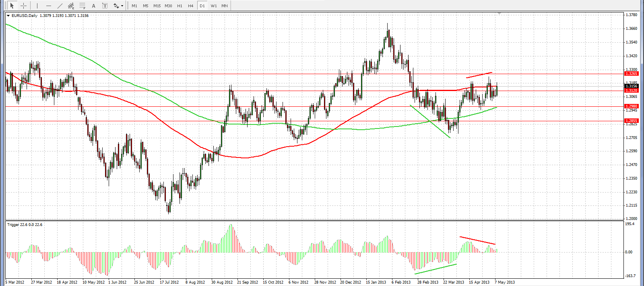Viewport: 644px width, 286px height.
Task: Click the 1.3265 red price label
Action: (631, 74)
